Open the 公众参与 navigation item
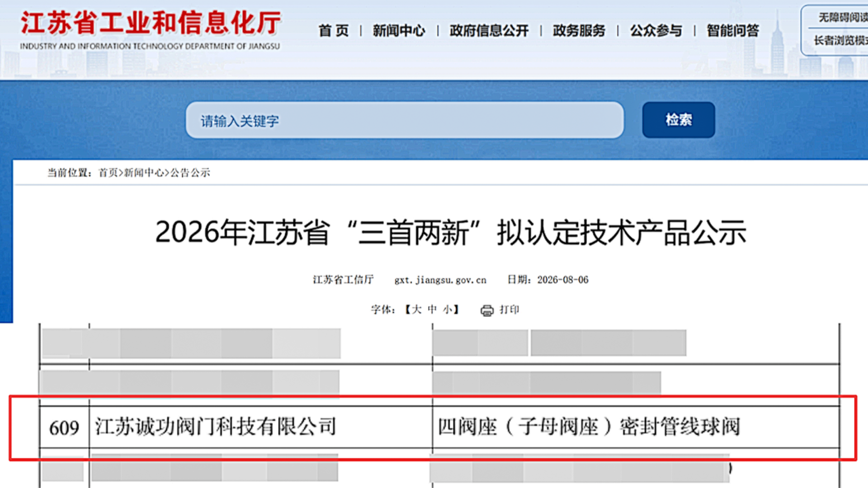This screenshot has width=868, height=488. tap(656, 31)
